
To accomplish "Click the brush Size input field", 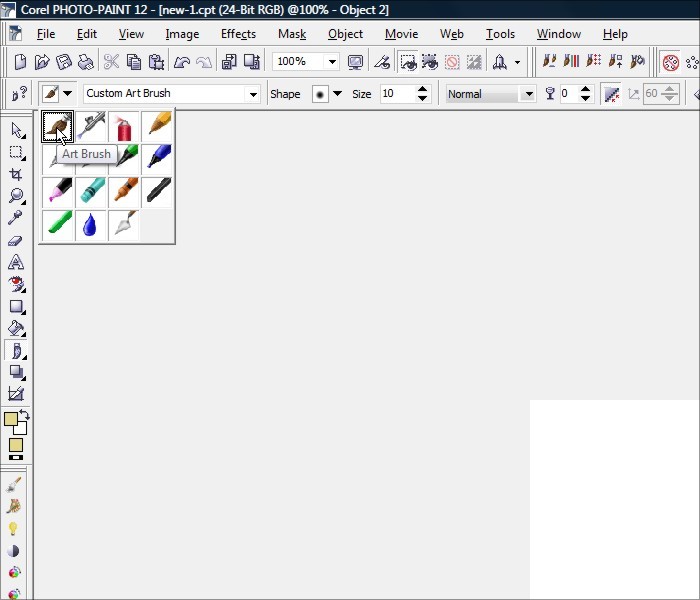I will (x=395, y=94).
